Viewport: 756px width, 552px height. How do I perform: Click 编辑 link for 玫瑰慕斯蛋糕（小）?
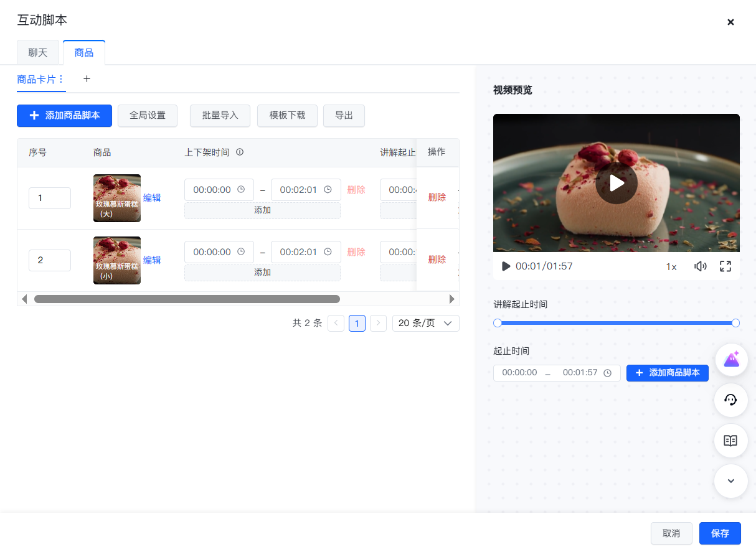152,260
